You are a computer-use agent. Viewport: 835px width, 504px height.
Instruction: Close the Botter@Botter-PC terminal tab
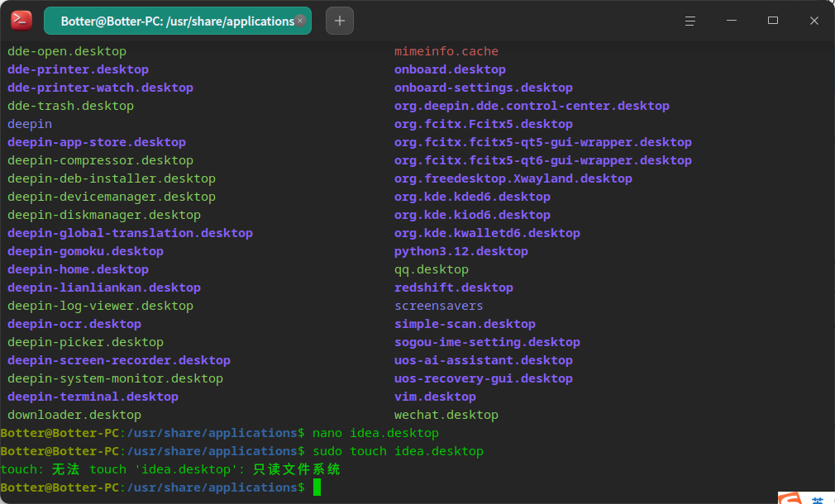coord(300,21)
